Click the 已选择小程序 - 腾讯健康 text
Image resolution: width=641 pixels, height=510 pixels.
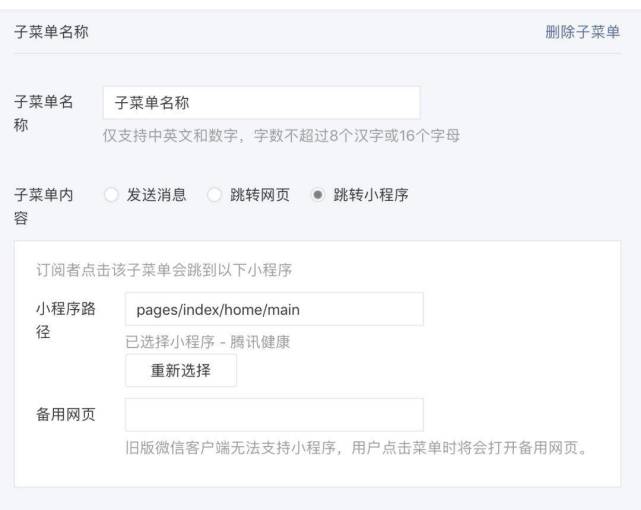(208, 342)
